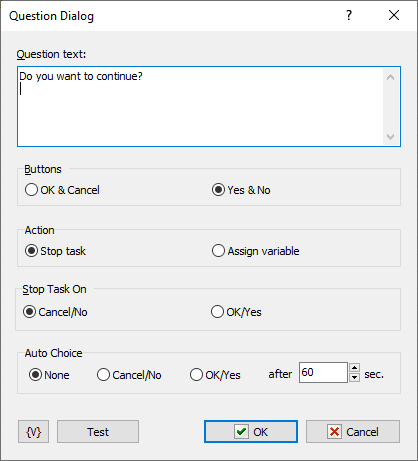This screenshot has height=461, width=418.
Task: Click the Cancel button with red X
Action: click(x=353, y=432)
